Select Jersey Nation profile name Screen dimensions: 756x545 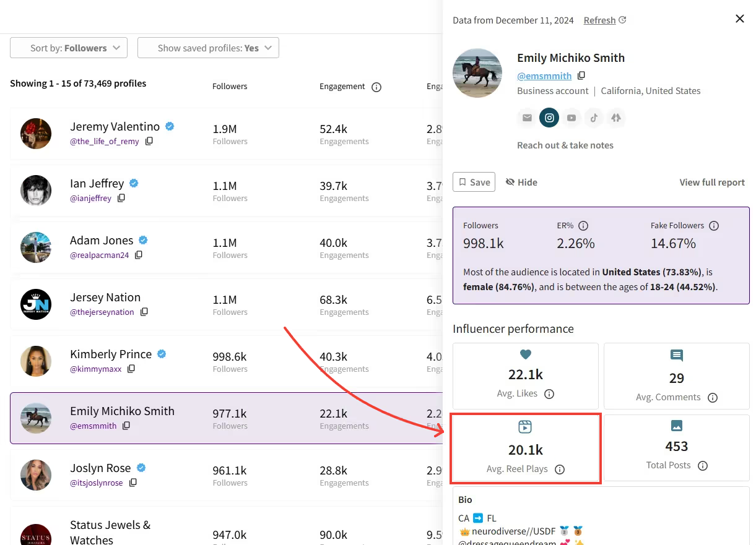[x=105, y=297]
